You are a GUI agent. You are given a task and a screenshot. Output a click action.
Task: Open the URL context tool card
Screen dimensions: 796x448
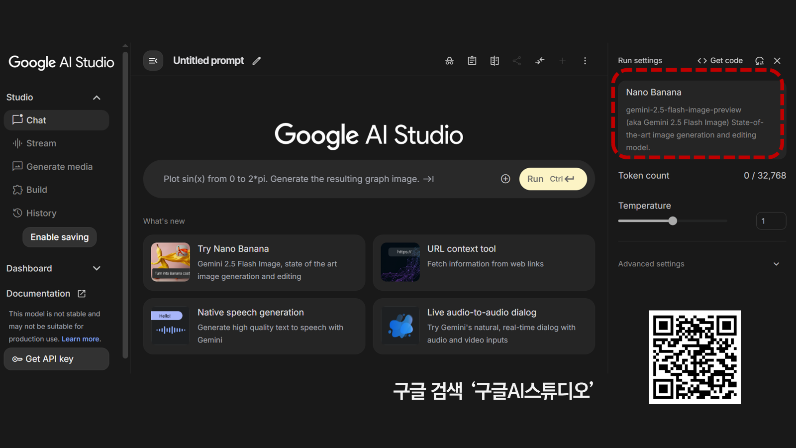coord(484,263)
